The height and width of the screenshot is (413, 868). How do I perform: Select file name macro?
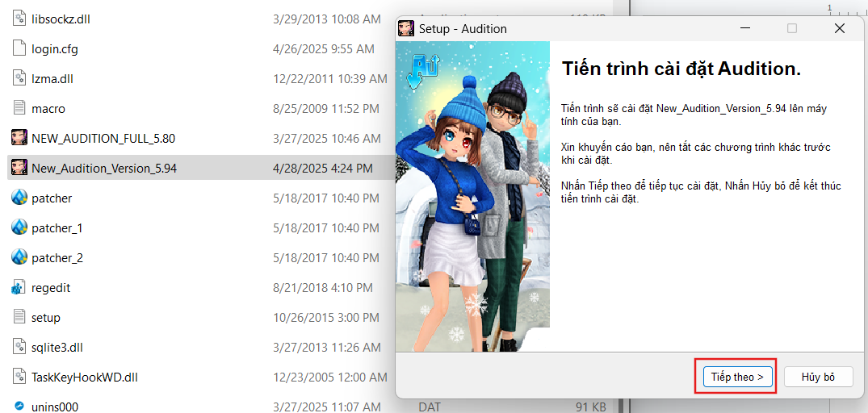[x=48, y=109]
